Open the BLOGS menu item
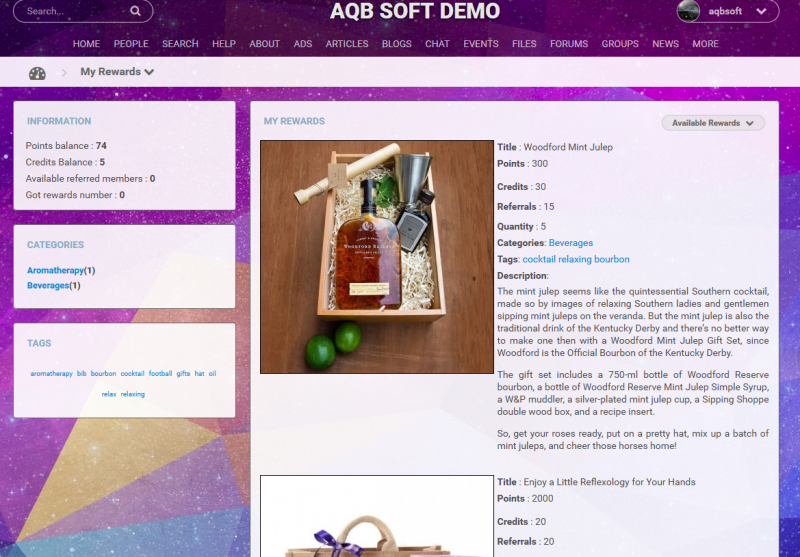The height and width of the screenshot is (557, 800). pos(396,44)
